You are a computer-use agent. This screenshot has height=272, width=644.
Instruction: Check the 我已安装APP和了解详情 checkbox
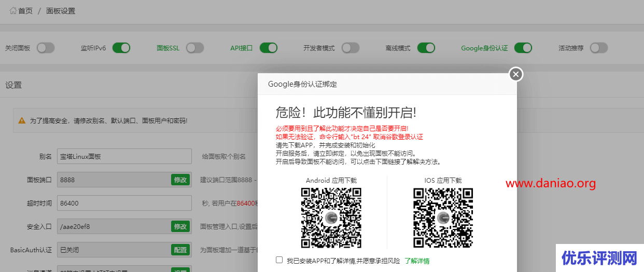coord(279,260)
